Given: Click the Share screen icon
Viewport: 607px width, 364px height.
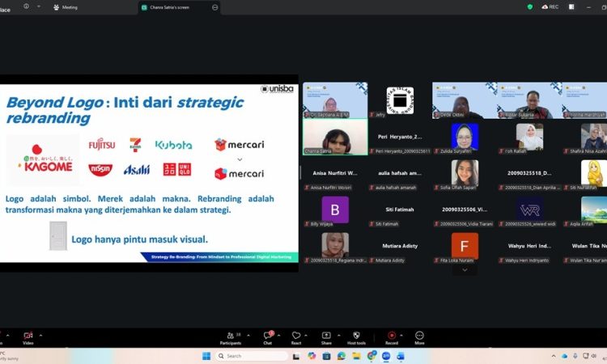Looking at the screenshot, I should (x=326, y=336).
